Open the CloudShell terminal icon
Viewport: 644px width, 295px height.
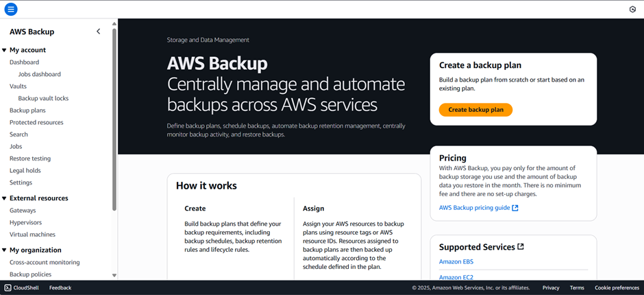pyautogui.click(x=8, y=287)
